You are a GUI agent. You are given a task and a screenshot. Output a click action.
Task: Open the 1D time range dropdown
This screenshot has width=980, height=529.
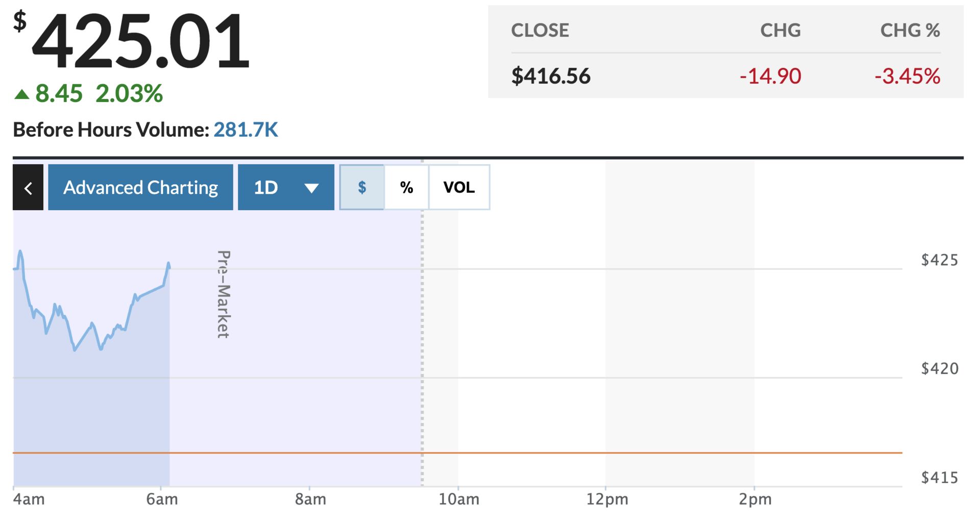pyautogui.click(x=285, y=188)
